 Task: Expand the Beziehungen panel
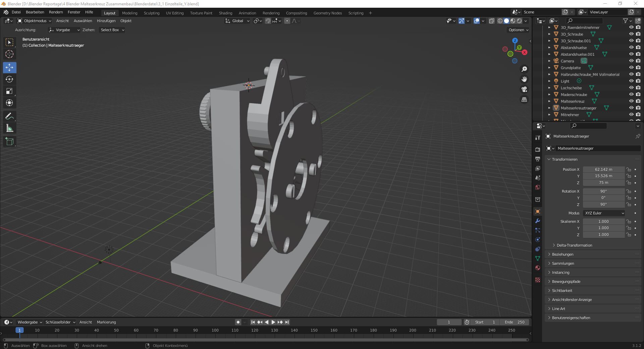pyautogui.click(x=562, y=254)
